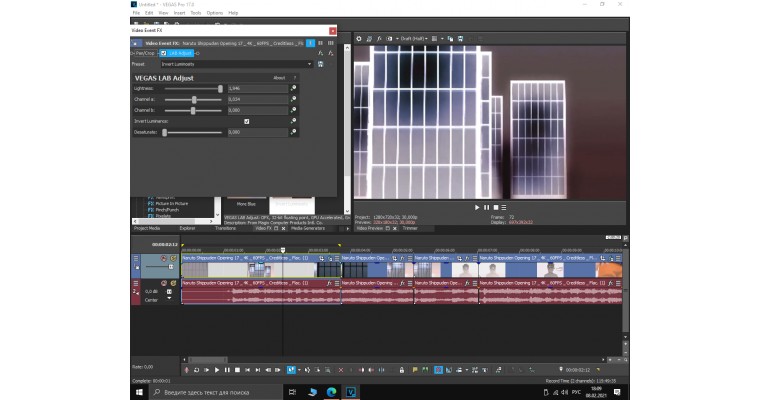The image size is (760, 400).
Task: Toggle the Invert Luminance checkbox
Action: click(246, 121)
